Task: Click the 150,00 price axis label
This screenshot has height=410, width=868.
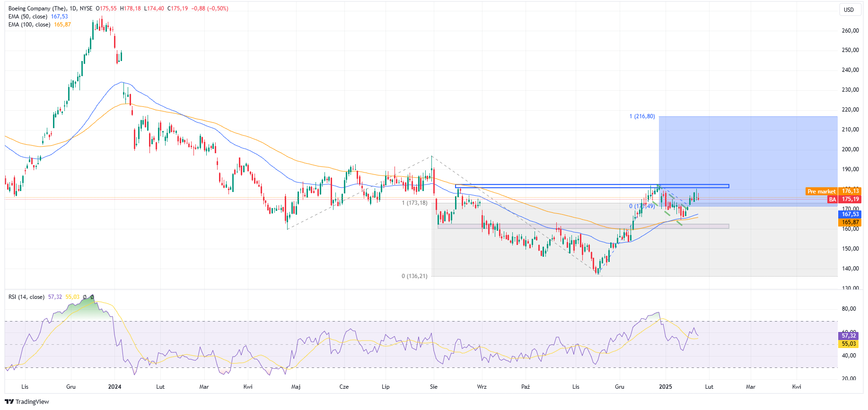Action: coord(850,249)
